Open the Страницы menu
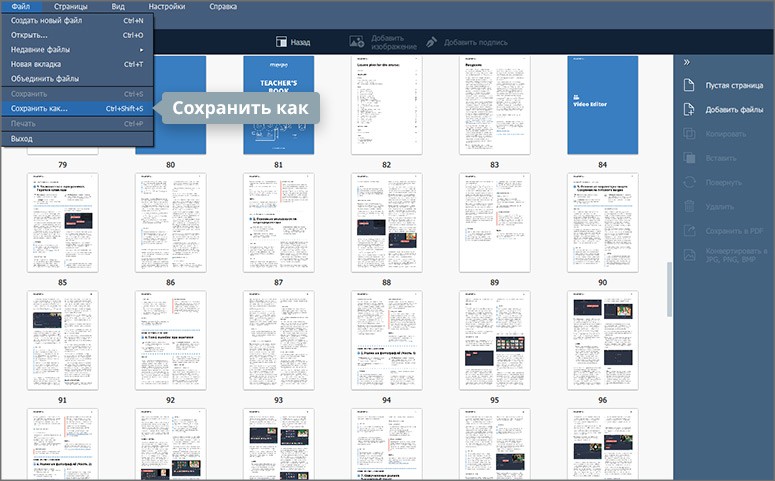Image resolution: width=775 pixels, height=481 pixels. 71,6
